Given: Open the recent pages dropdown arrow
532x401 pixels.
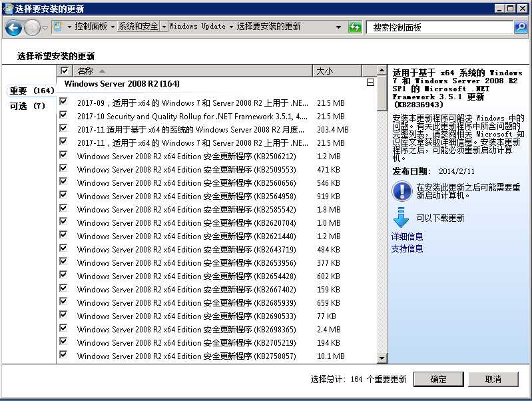Looking at the screenshot, I should click(45, 28).
